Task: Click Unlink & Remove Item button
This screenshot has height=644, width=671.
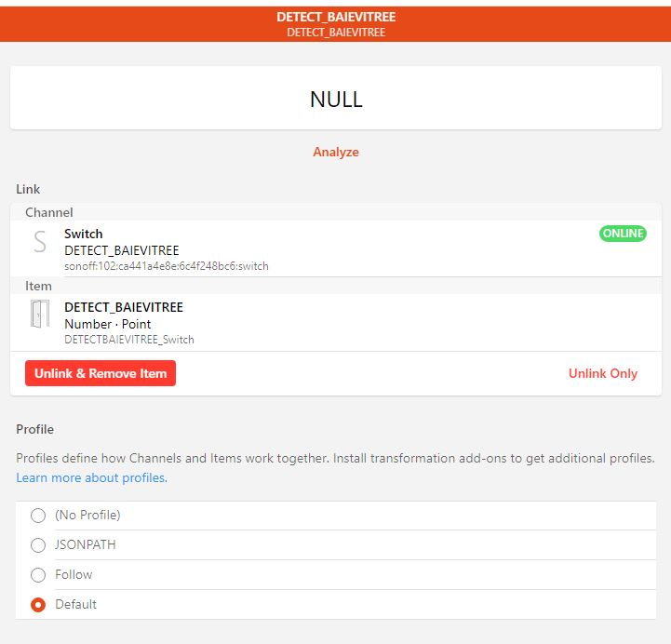Action: point(101,373)
